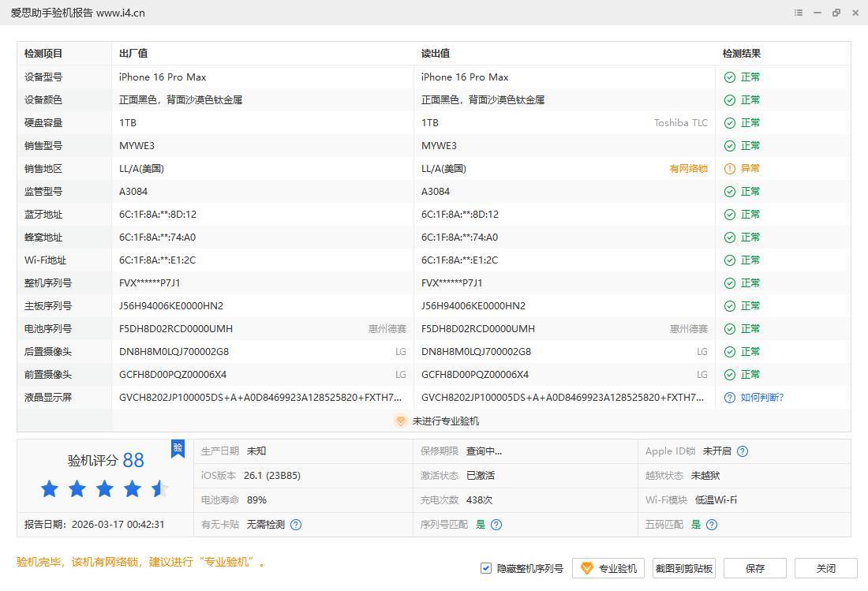Click the 截图到剪贴板 button
This screenshot has height=591, width=868.
[x=684, y=568]
